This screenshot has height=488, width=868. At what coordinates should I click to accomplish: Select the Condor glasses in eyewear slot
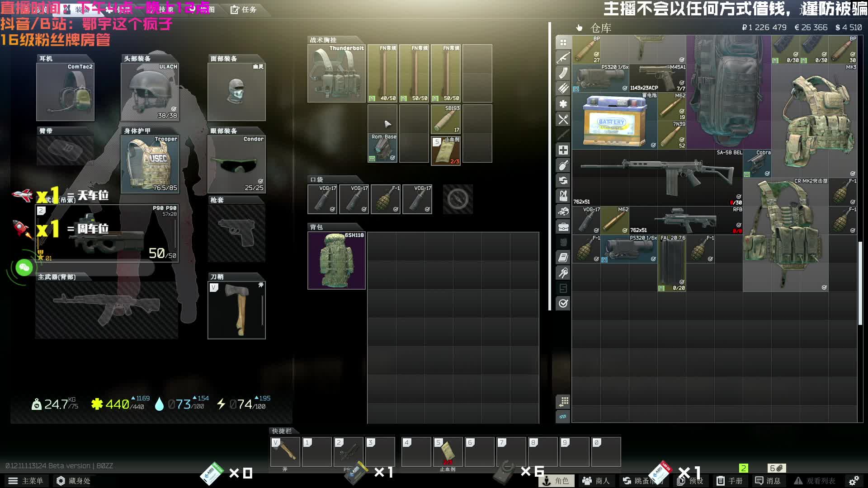[236, 164]
